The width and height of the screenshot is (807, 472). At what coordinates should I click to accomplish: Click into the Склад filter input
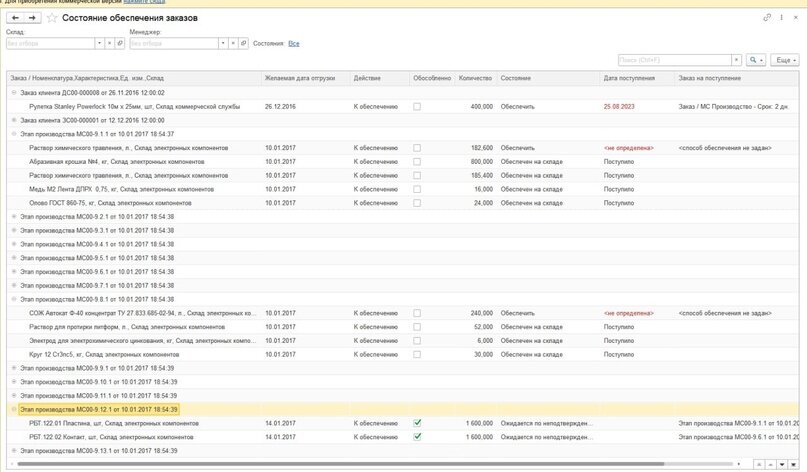coord(50,44)
